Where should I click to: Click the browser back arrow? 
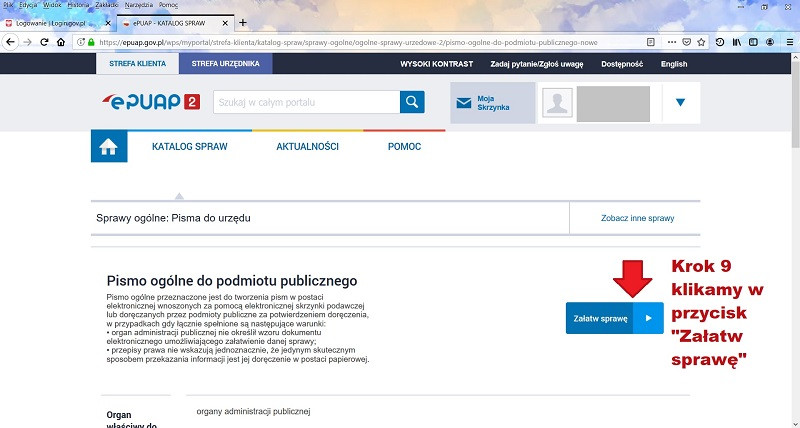[10, 43]
